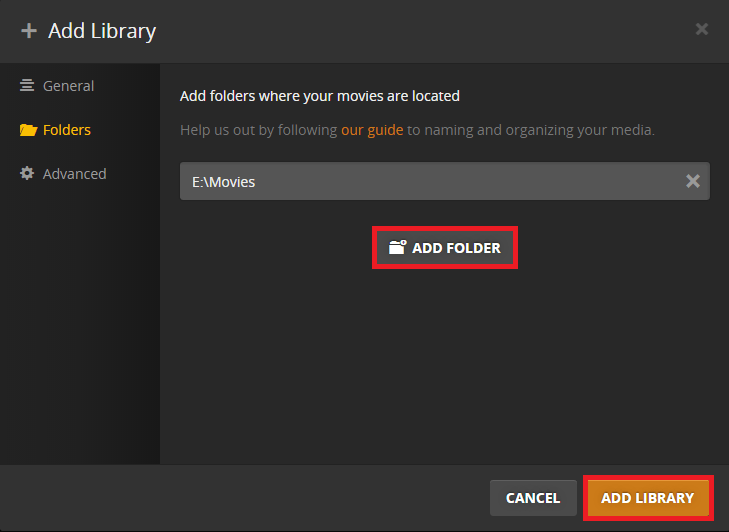The height and width of the screenshot is (532, 729).
Task: Select the Folders tab label
Action: coord(67,130)
